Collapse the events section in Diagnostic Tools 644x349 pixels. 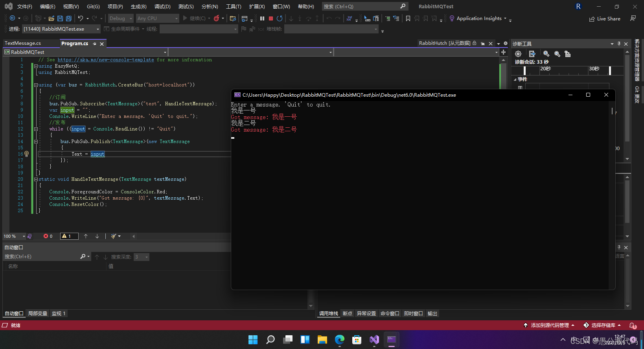[x=515, y=79]
